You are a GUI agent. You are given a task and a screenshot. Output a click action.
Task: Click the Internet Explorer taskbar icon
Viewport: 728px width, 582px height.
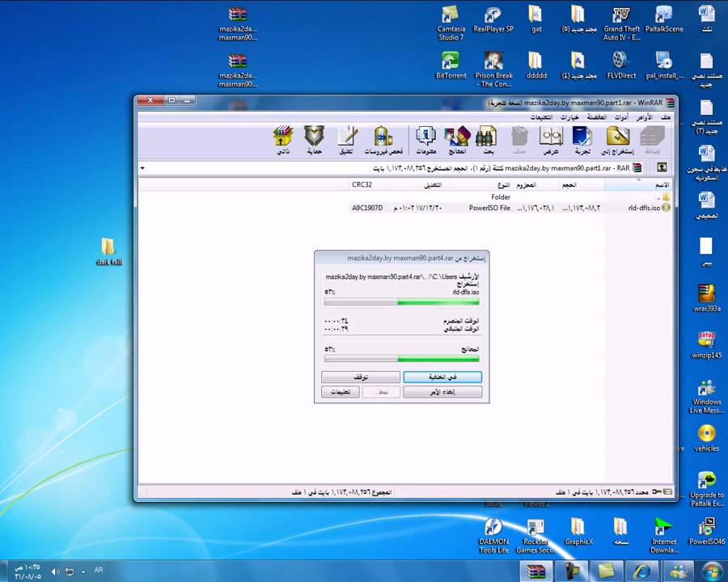[x=641, y=571]
